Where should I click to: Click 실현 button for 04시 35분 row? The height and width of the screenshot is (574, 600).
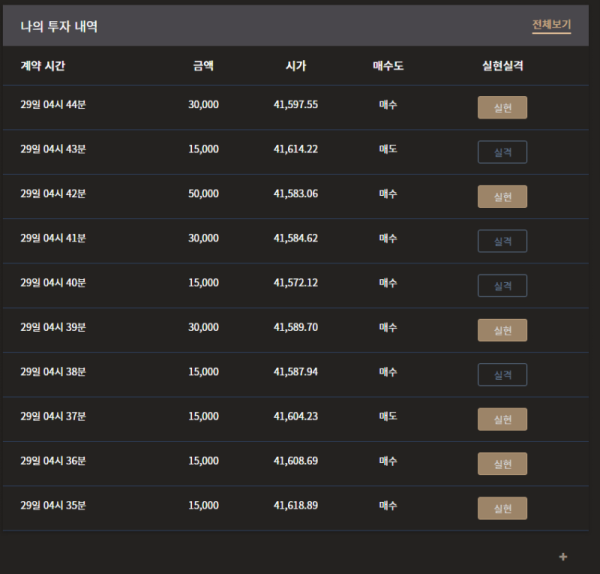502,508
